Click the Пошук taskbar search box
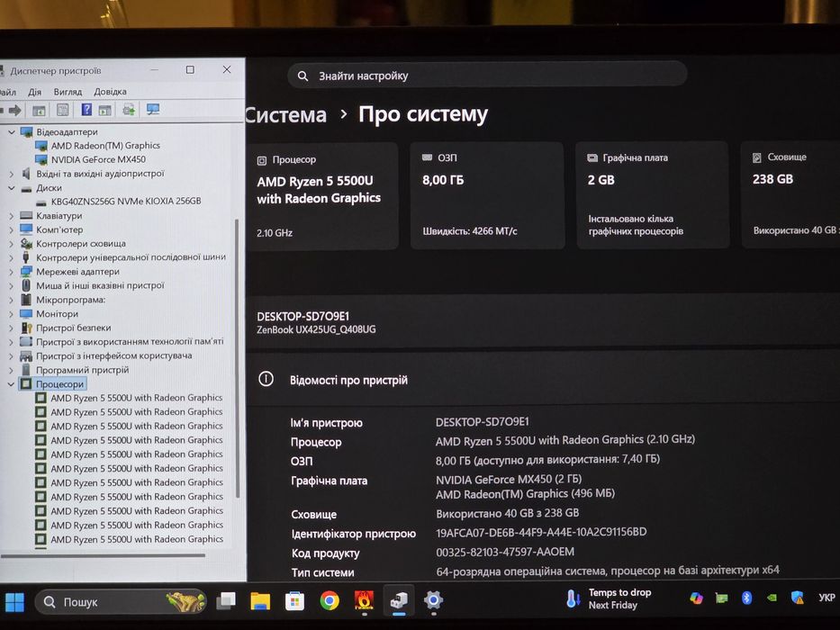The image size is (840, 630). (121, 601)
